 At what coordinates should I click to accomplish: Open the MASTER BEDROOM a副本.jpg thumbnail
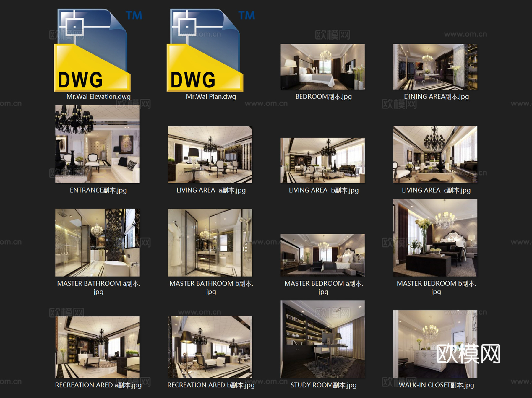pos(322,255)
